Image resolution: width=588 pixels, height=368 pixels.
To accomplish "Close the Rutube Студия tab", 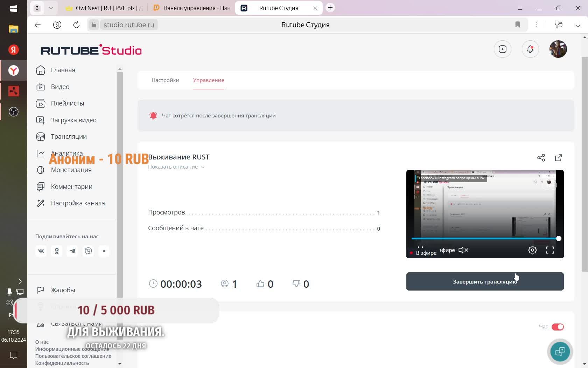I will click(x=315, y=8).
